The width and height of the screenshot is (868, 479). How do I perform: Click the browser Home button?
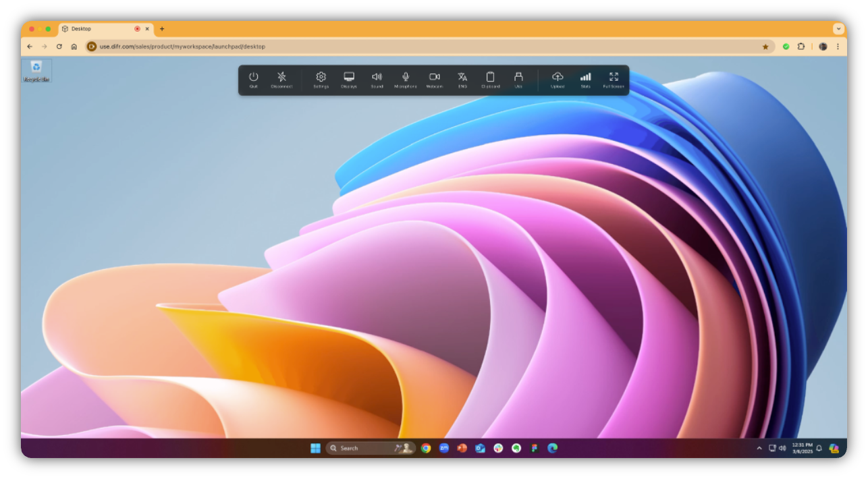[x=74, y=47]
